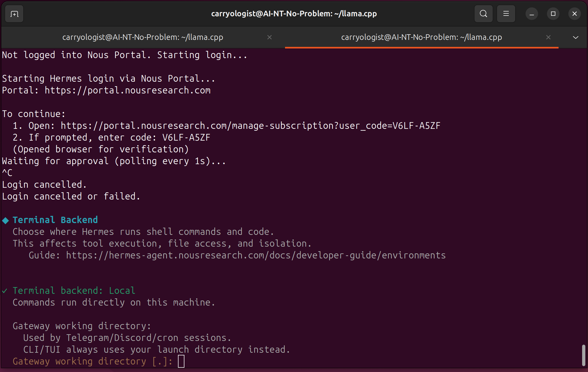Click the 'Gateway working directory:' label line
Image resolution: width=588 pixels, height=372 pixels.
(82, 326)
